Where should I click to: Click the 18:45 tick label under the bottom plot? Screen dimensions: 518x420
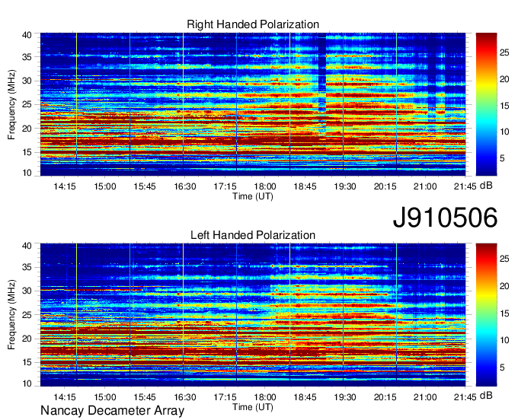[x=305, y=397]
